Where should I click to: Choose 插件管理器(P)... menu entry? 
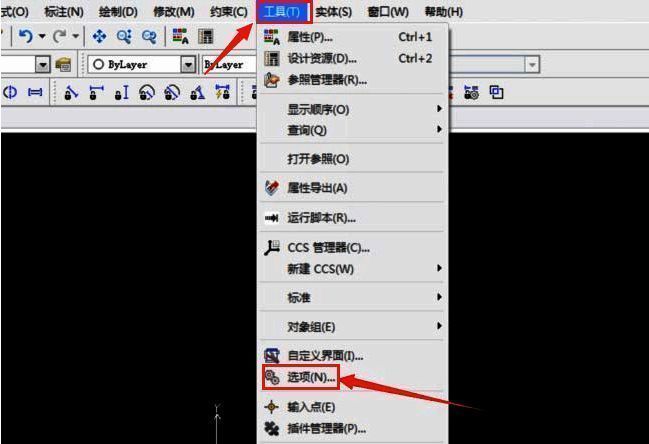pos(353,429)
